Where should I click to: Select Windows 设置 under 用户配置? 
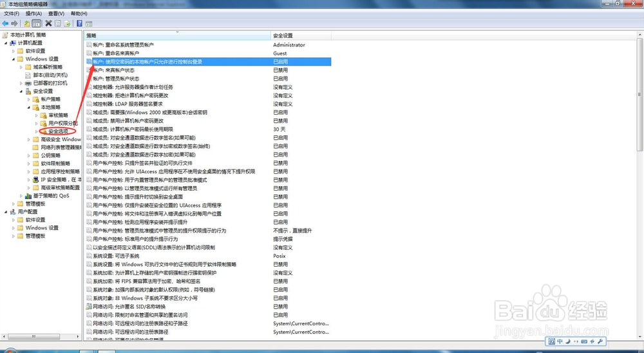click(x=42, y=227)
